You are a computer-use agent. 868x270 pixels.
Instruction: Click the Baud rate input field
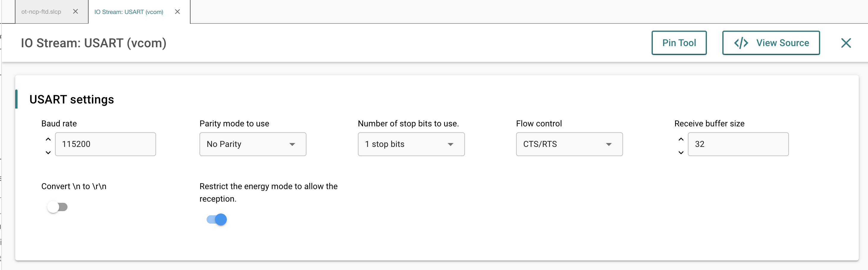pyautogui.click(x=106, y=144)
